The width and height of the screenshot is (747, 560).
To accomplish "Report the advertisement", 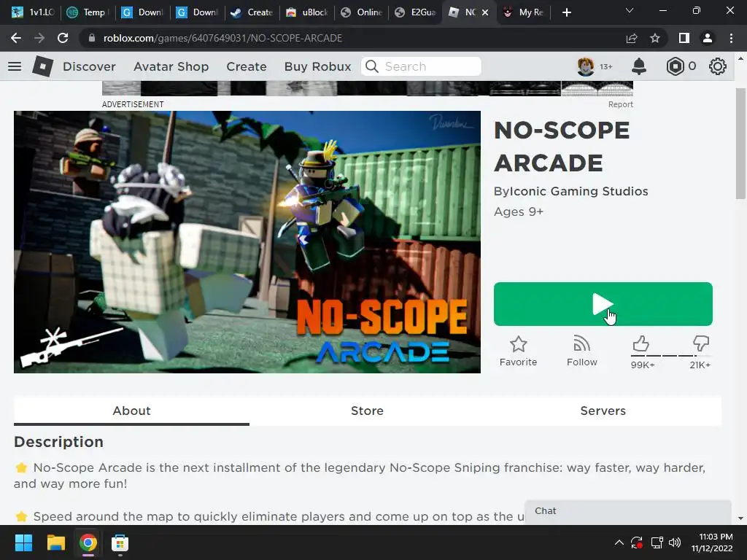I will (620, 104).
